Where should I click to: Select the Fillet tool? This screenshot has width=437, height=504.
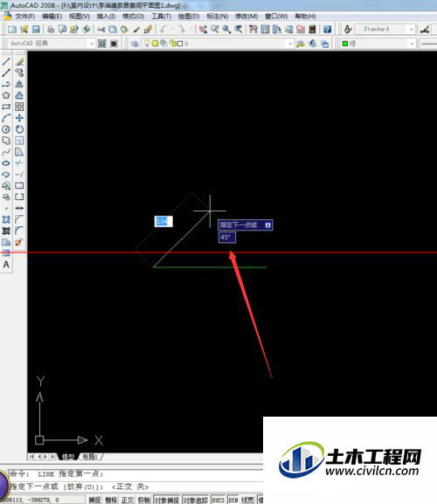click(19, 231)
